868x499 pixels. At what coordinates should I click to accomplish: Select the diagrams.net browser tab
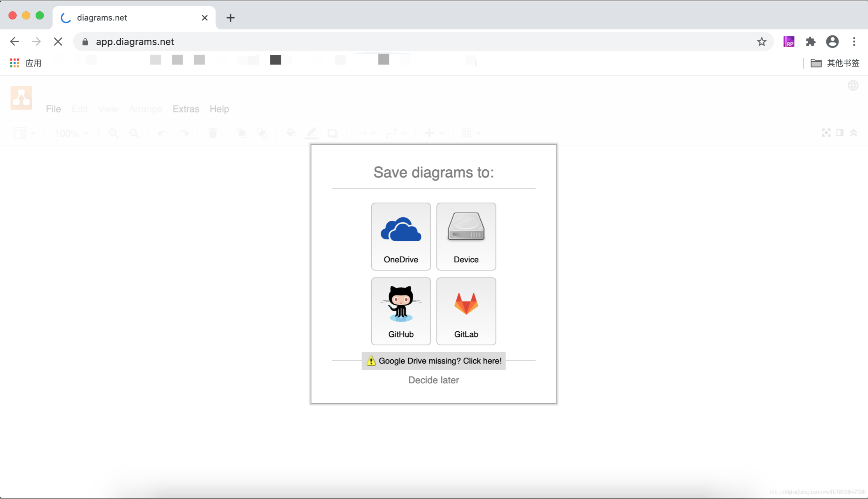click(134, 18)
